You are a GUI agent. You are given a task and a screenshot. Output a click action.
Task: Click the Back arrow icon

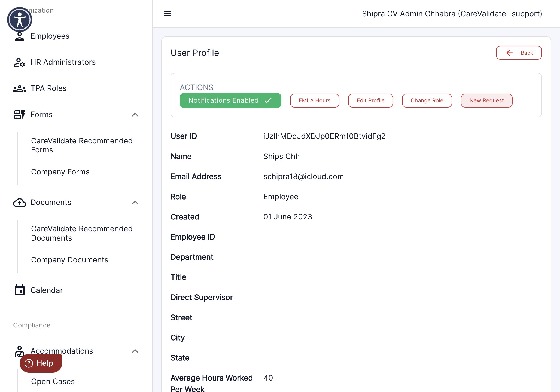click(509, 53)
